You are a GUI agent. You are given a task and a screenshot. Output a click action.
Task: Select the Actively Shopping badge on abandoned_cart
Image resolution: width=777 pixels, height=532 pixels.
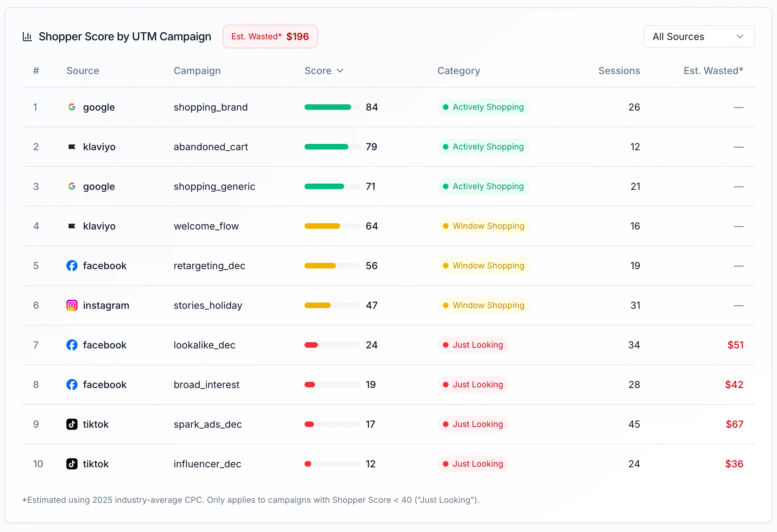click(483, 147)
